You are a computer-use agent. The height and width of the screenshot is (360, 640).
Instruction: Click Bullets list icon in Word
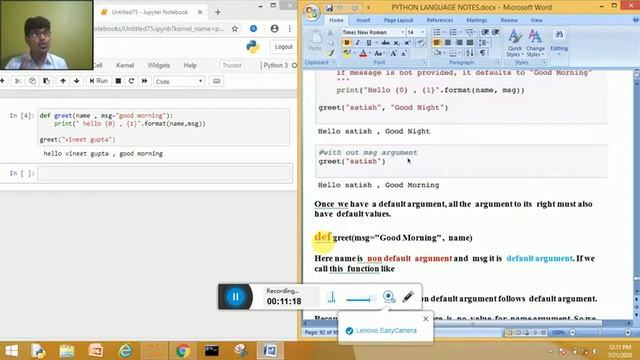click(437, 32)
